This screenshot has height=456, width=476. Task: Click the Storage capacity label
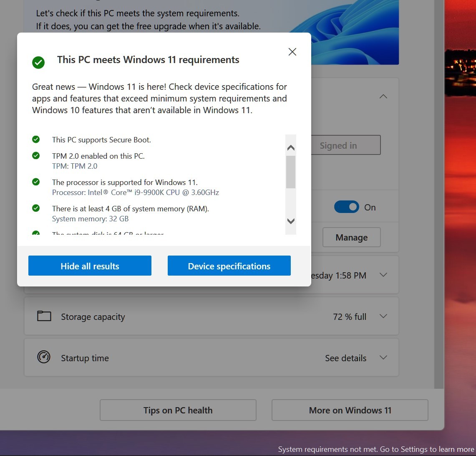tap(93, 317)
